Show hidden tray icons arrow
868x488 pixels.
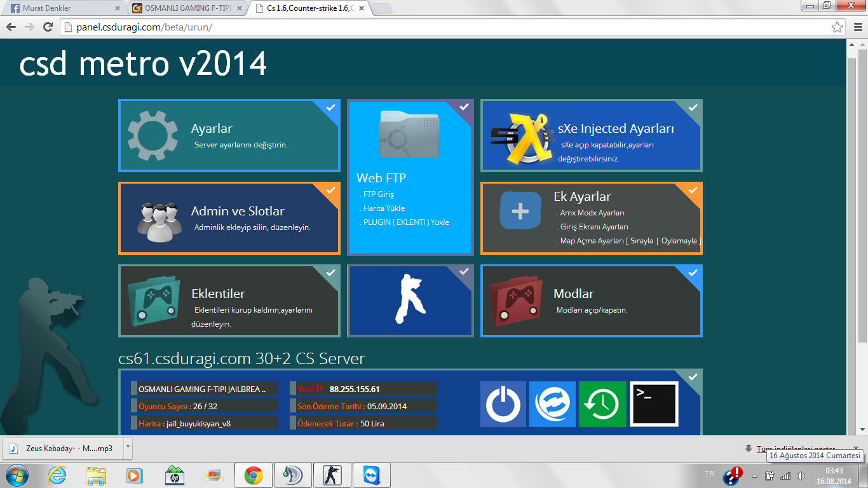[754, 475]
